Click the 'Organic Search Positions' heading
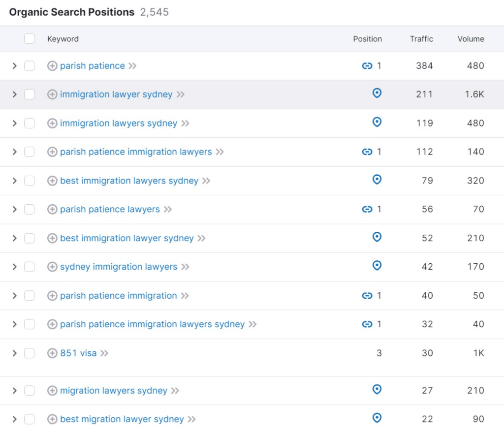The height and width of the screenshot is (433, 504). (72, 12)
